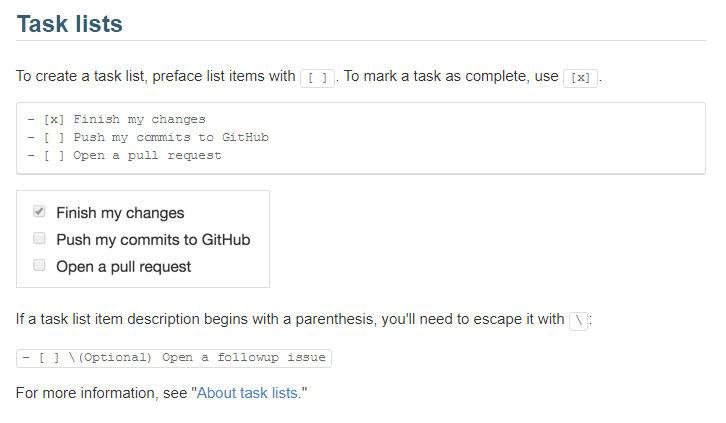Viewport: 726px width, 423px height.
Task: Click the backslash inline code snippet
Action: (578, 321)
